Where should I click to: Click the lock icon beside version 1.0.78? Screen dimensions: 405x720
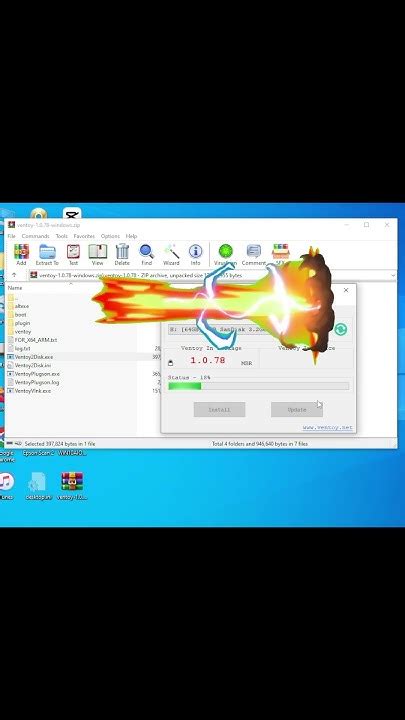[171, 363]
